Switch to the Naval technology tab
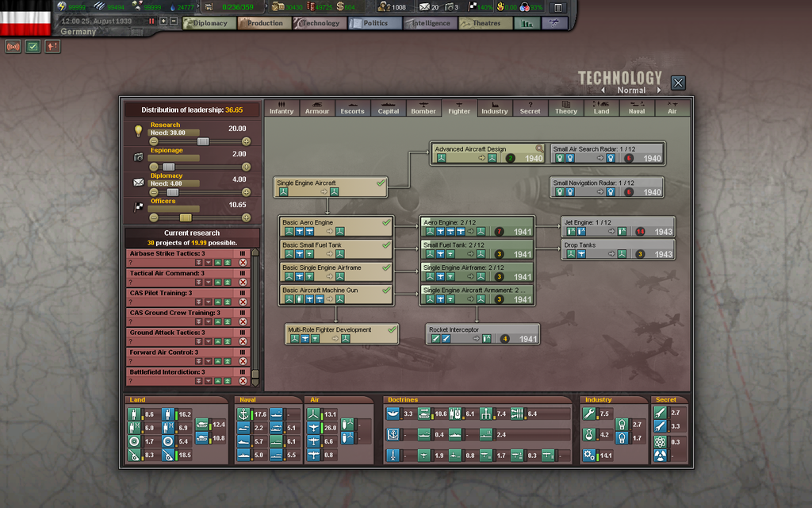This screenshot has height=508, width=812. pos(637,108)
